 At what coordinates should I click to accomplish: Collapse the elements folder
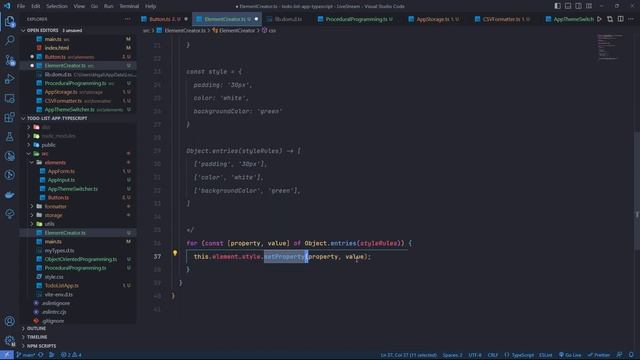(x=55, y=162)
